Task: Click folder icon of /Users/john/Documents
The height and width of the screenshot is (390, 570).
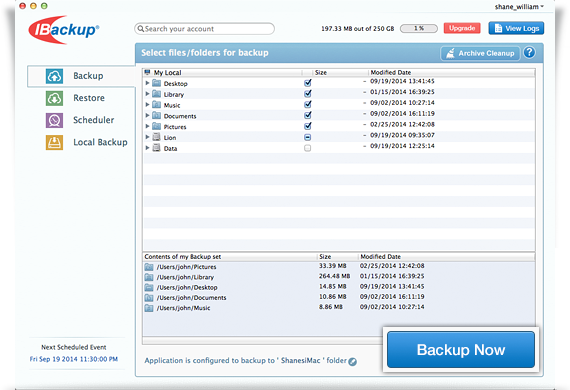Action: click(149, 298)
